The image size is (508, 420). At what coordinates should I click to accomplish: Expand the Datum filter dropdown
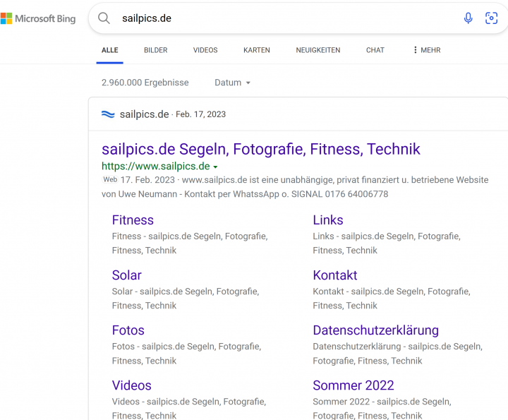[x=232, y=83]
